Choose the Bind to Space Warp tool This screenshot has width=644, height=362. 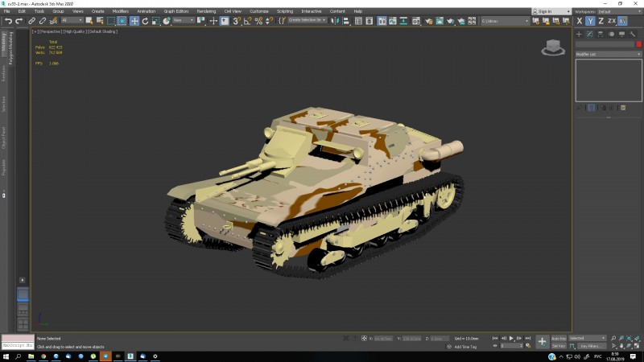53,21
